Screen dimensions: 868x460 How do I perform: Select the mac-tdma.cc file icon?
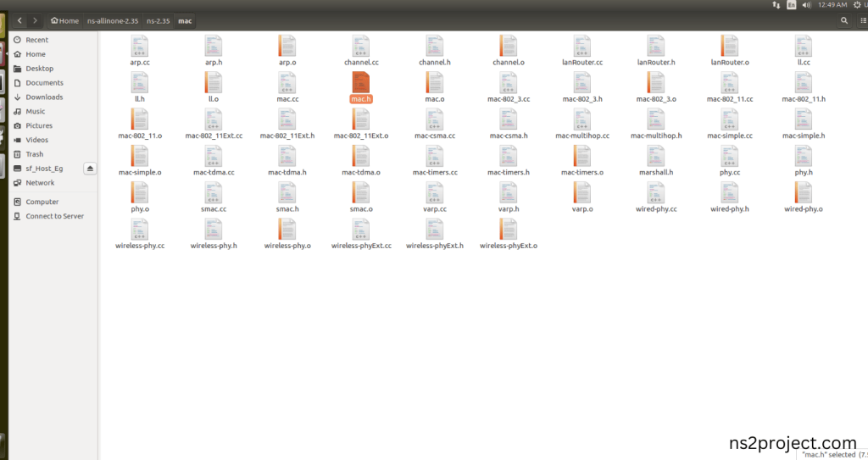(x=213, y=156)
